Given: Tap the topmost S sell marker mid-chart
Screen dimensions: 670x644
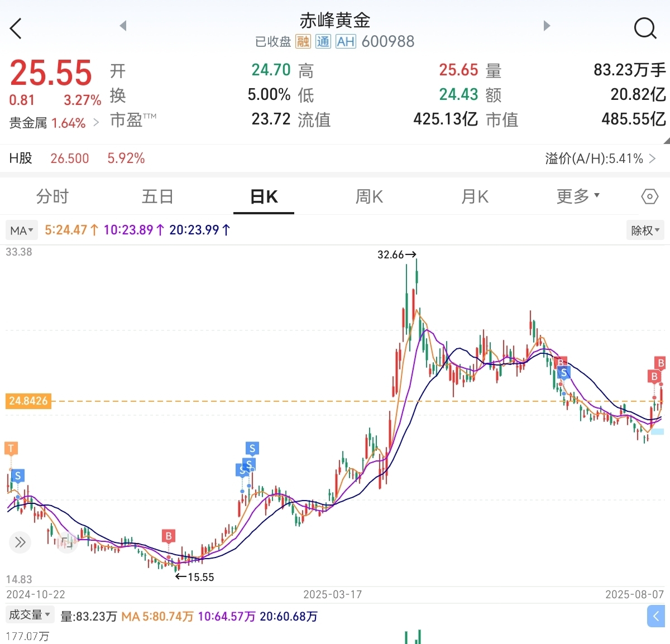Looking at the screenshot, I should coord(252,448).
